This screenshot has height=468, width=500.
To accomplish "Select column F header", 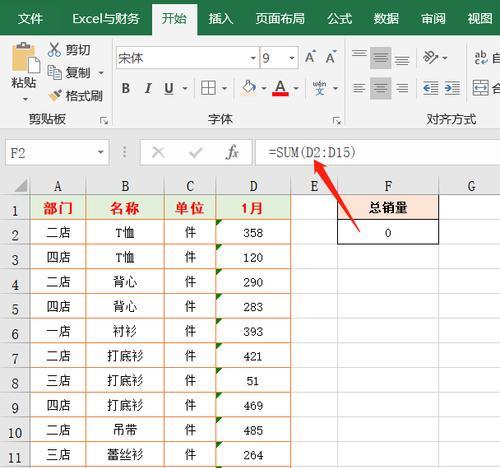I will point(388,186).
